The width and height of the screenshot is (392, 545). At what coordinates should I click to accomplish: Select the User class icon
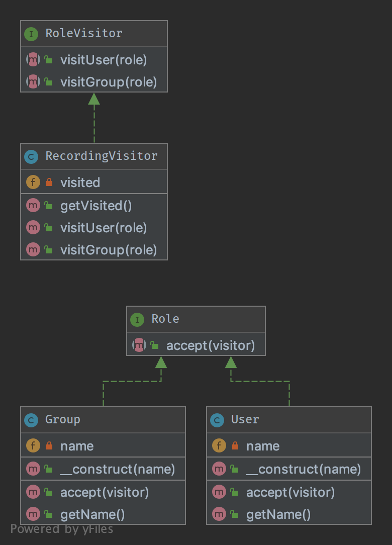coord(217,420)
